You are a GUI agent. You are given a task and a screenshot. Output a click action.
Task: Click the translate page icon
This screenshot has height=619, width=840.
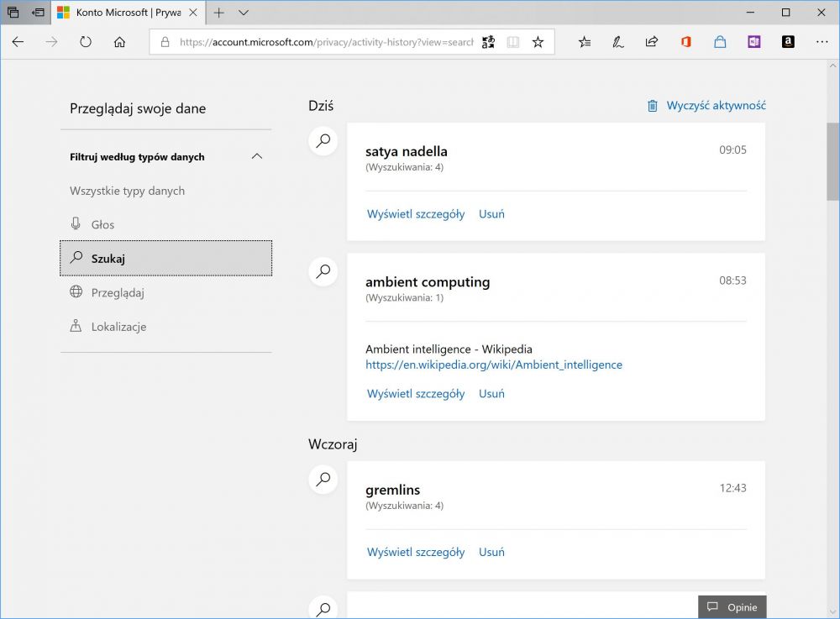coord(488,42)
